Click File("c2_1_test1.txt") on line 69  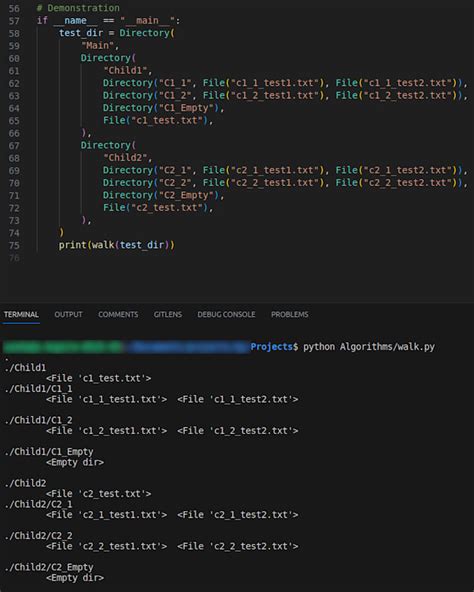[264, 170]
